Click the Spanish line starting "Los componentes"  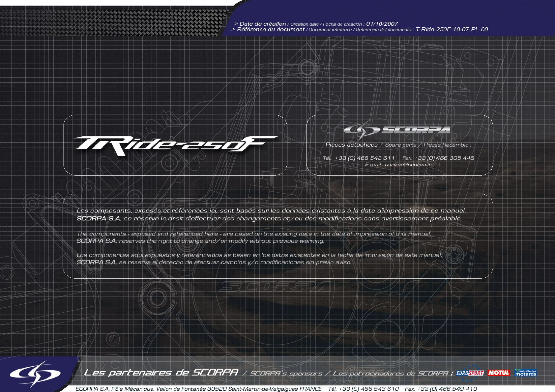point(259,255)
